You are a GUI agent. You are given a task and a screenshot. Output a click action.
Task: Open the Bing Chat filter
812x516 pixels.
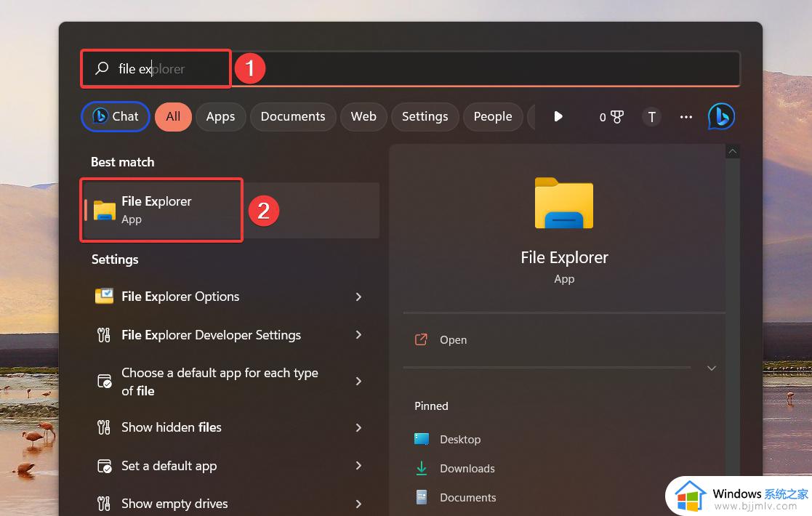(116, 116)
